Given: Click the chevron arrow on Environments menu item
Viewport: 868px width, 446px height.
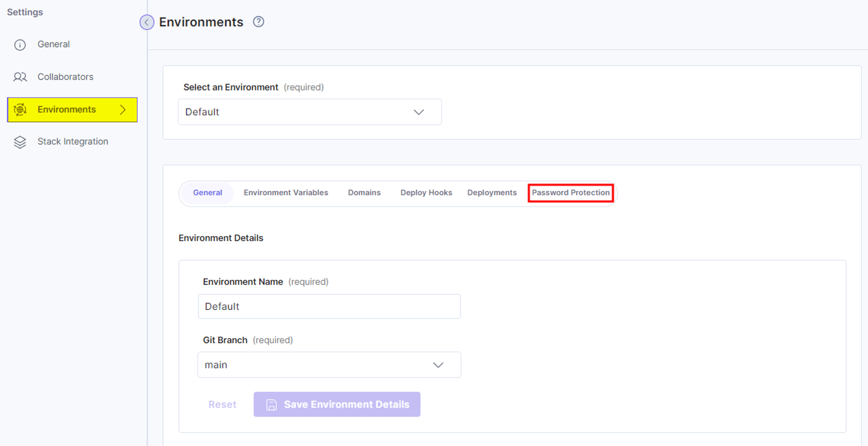Looking at the screenshot, I should (123, 109).
